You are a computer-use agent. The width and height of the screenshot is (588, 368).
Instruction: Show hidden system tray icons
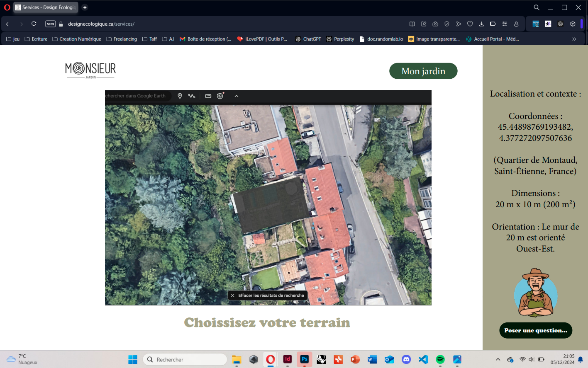498,359
